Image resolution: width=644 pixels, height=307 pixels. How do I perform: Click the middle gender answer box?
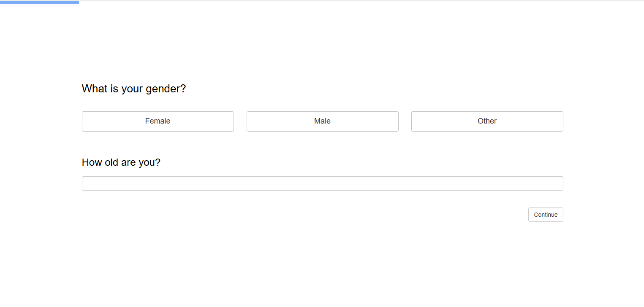pos(322,121)
